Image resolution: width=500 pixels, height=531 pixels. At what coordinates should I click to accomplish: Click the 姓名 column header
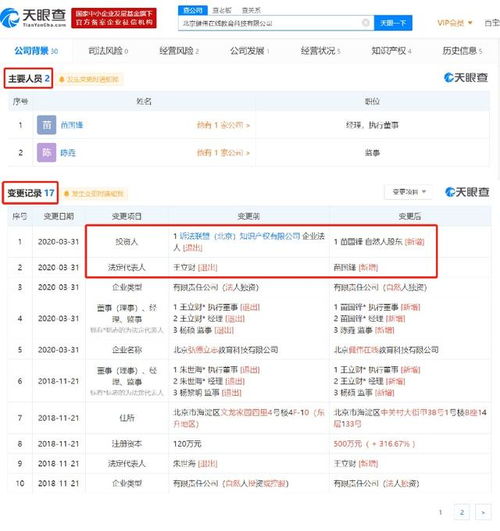tap(144, 101)
